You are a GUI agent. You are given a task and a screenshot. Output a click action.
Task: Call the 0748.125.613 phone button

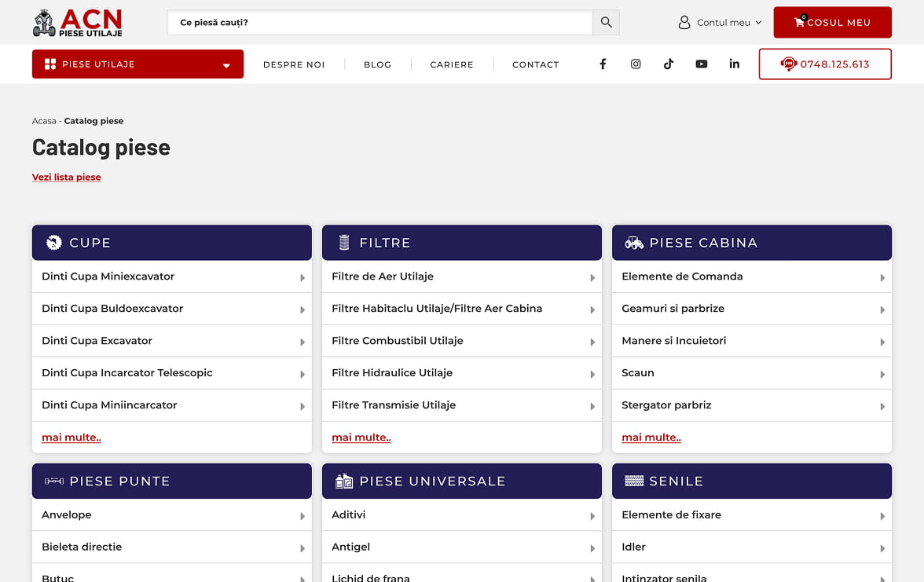click(824, 64)
